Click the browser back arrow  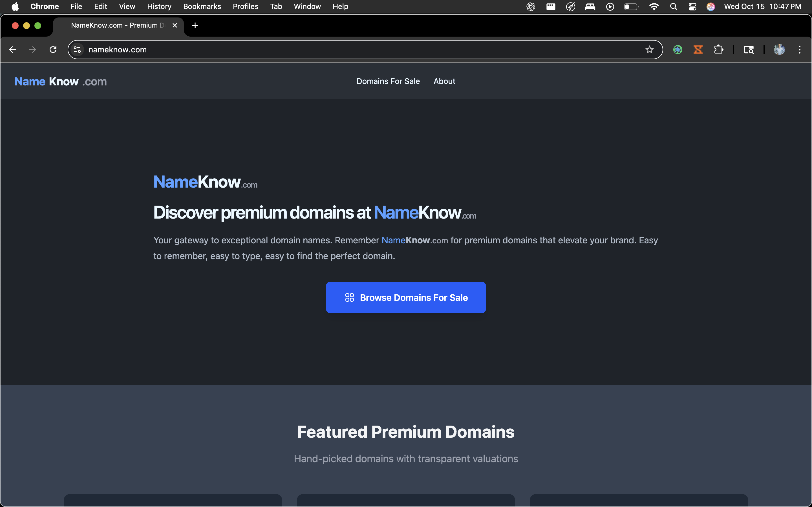coord(12,50)
